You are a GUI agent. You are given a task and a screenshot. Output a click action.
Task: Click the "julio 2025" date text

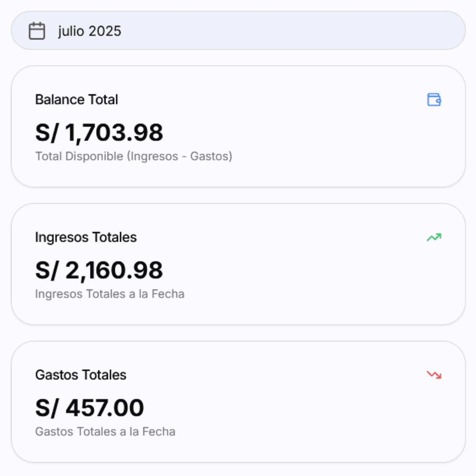coord(89,31)
